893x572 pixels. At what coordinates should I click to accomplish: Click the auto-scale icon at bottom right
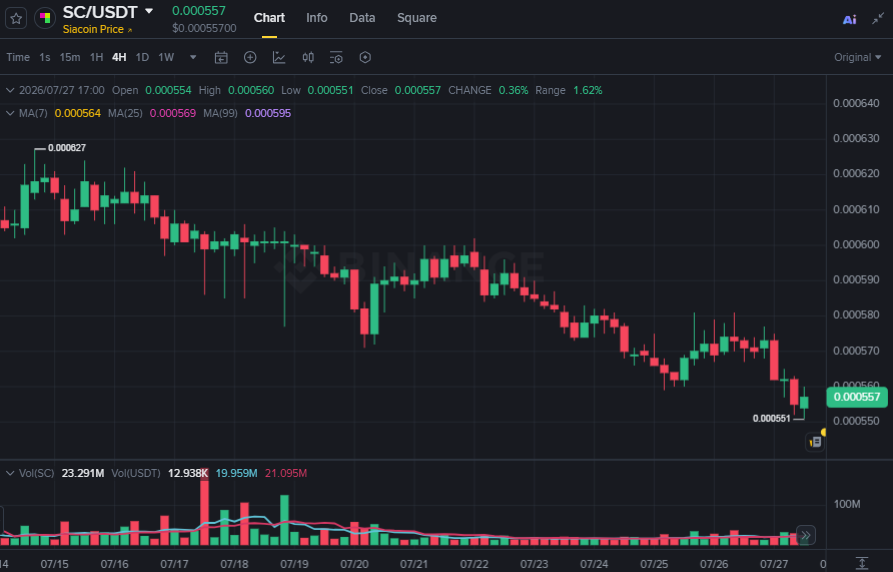pos(862,563)
